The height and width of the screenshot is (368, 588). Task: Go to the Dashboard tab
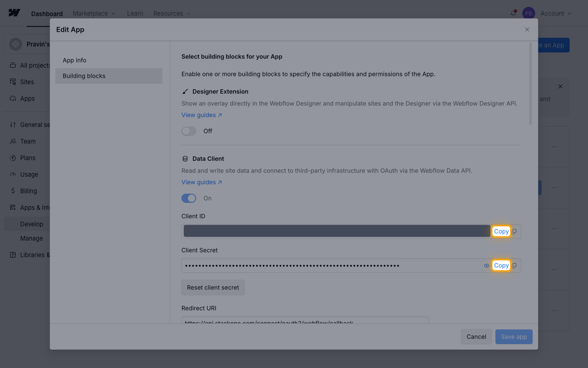pyautogui.click(x=47, y=14)
